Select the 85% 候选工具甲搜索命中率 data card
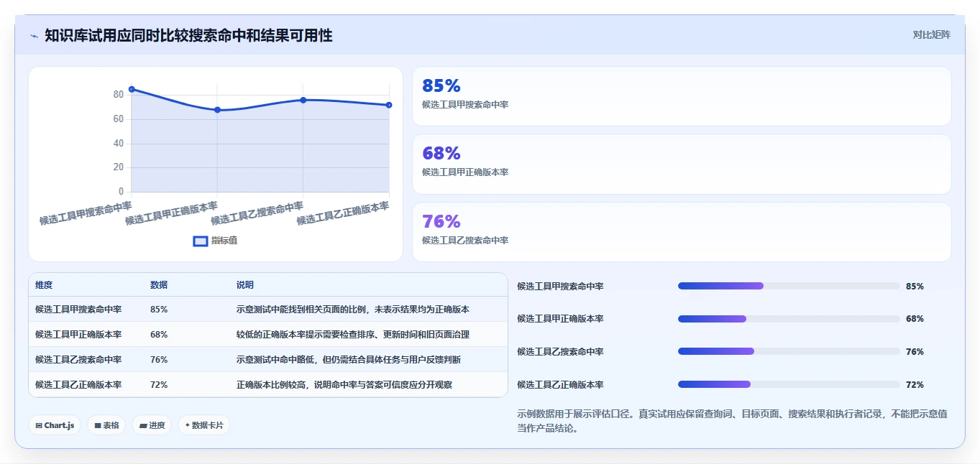The width and height of the screenshot is (980, 464). pyautogui.click(x=682, y=96)
